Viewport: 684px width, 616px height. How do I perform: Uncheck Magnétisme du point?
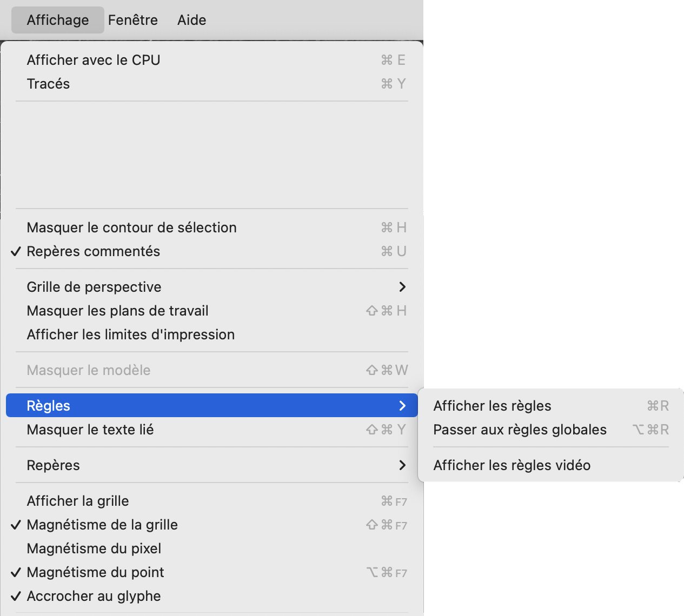click(x=95, y=572)
